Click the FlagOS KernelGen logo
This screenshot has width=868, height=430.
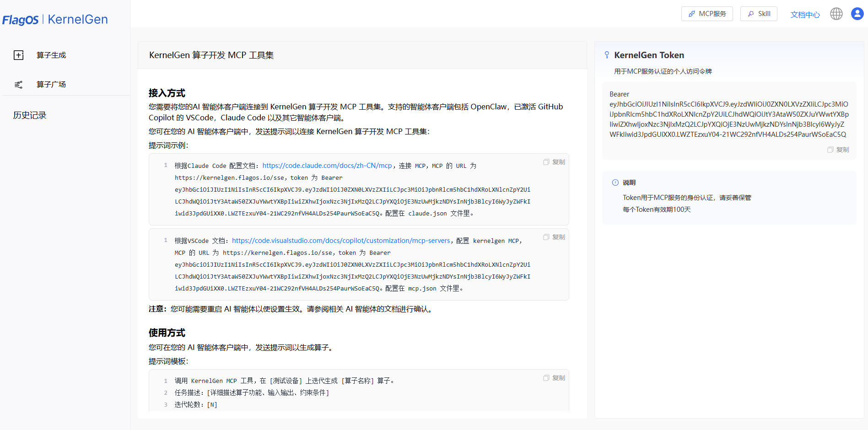click(x=55, y=20)
